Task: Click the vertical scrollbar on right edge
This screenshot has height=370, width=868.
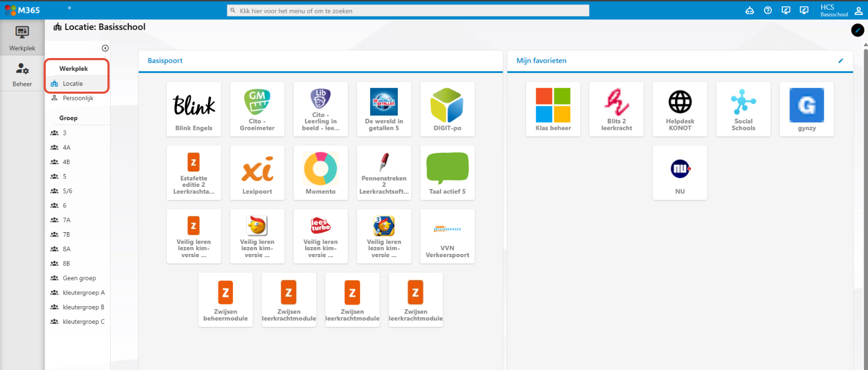Action: tap(865, 208)
